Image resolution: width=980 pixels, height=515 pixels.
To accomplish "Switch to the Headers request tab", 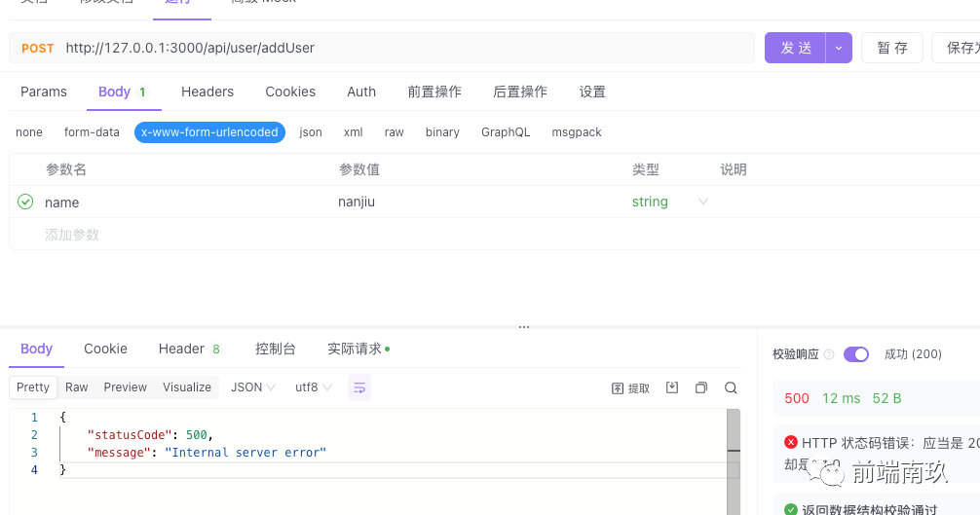I will 207,92.
